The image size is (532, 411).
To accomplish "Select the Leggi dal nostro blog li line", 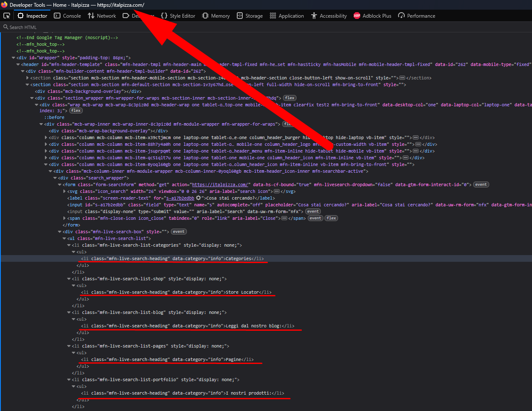I will 188,326.
